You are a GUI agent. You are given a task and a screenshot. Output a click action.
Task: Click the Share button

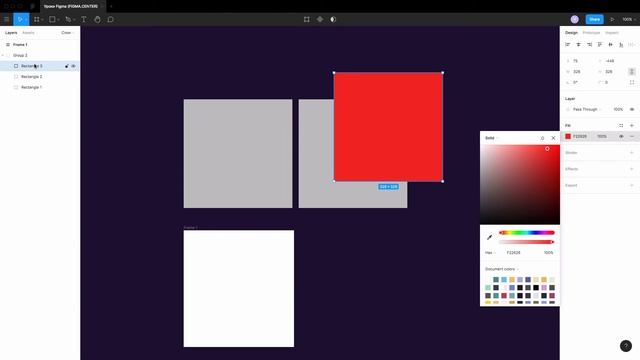coord(594,19)
